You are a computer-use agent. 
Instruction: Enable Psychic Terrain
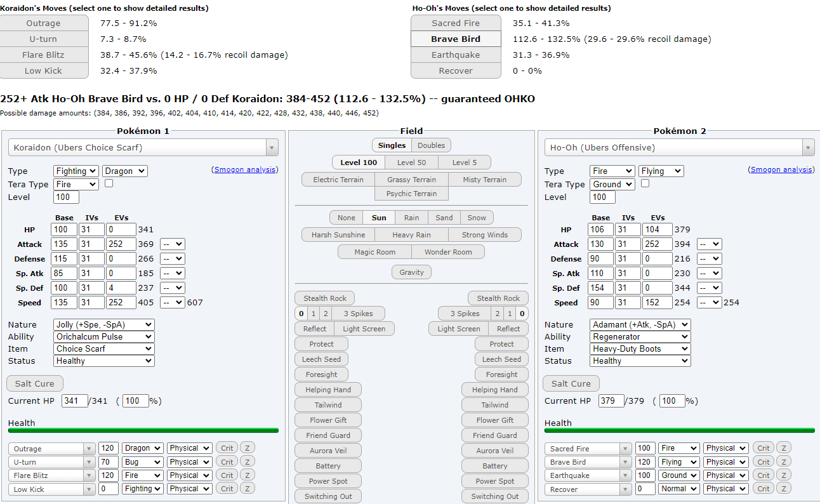411,194
